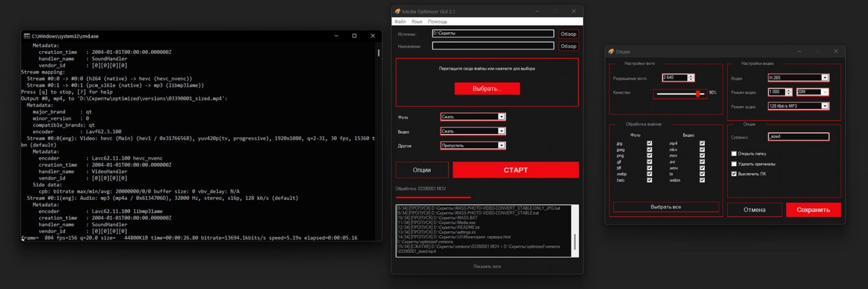868x289 pixels.
Task: Enable the Открыть папку checkbox
Action: [734, 154]
